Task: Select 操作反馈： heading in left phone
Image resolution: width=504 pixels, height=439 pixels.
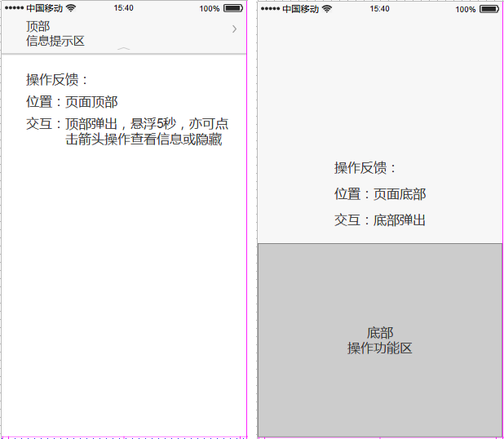Action: pos(57,79)
